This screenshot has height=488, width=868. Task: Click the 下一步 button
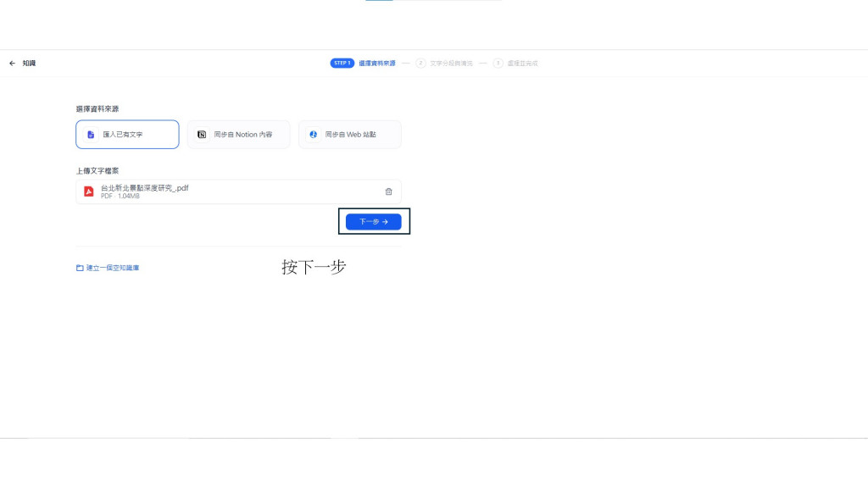tap(374, 222)
